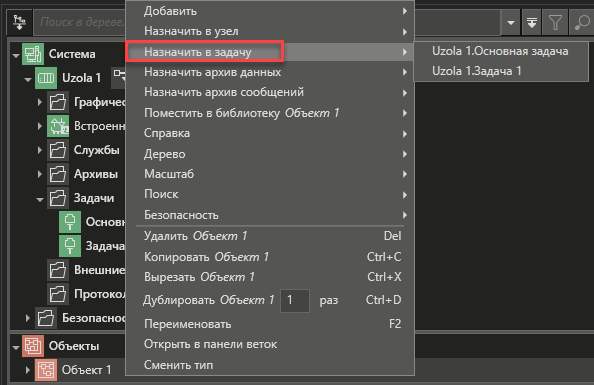The height and width of the screenshot is (385, 594).
Task: Choose Переименовать from context menu
Action: pos(270,324)
